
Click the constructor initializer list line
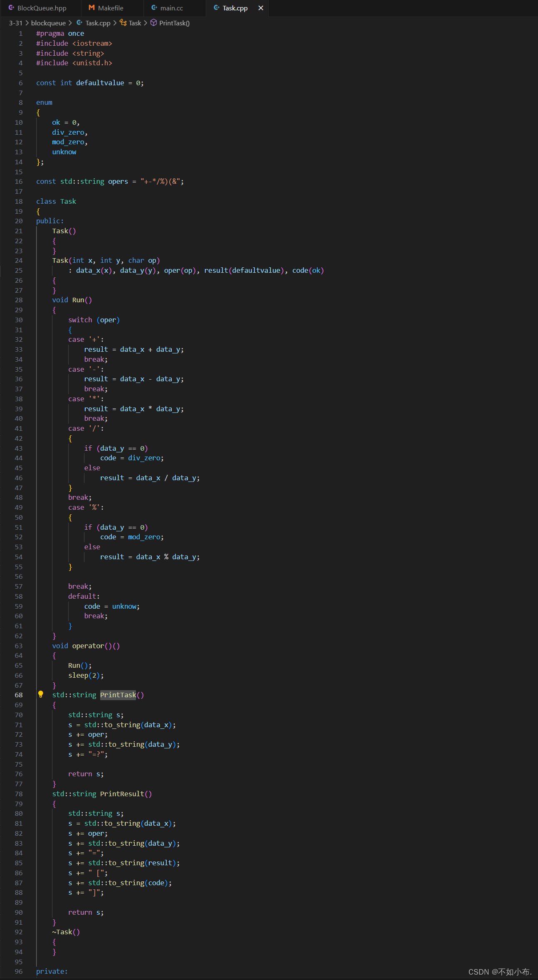pyautogui.click(x=196, y=270)
